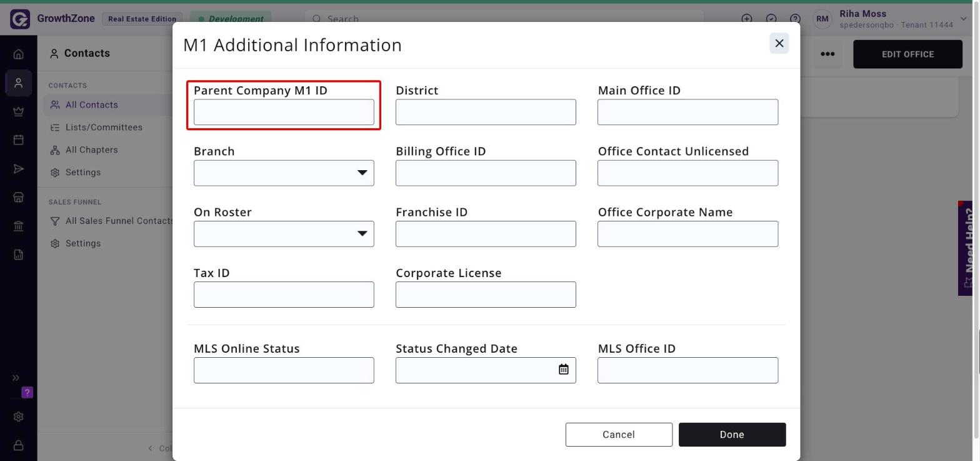Focus the Office Corporate Name field

687,233
